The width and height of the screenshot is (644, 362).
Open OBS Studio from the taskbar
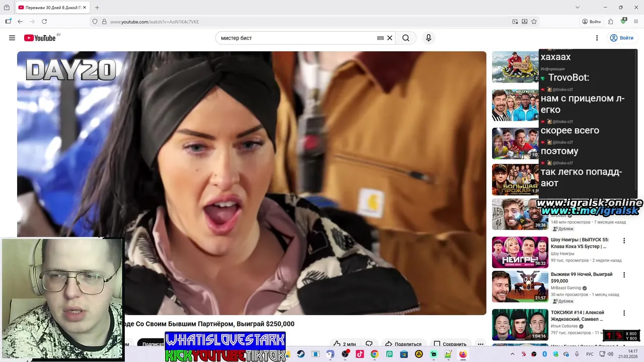point(345,354)
